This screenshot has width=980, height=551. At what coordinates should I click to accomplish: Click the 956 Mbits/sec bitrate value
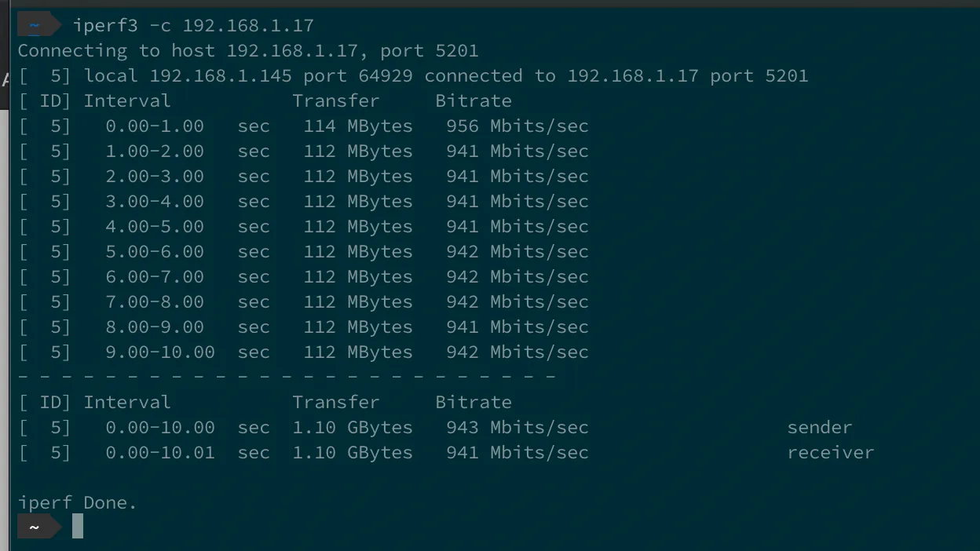[517, 126]
